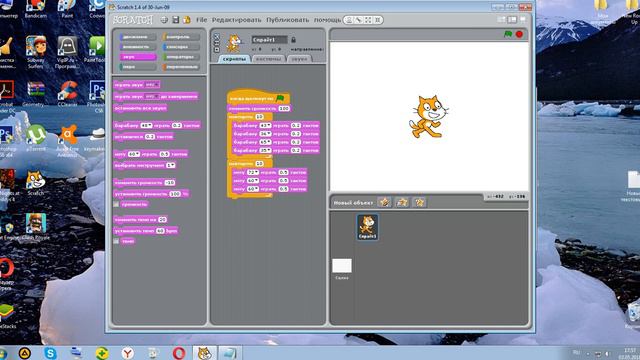Toggle the темп reporter checkbox
This screenshot has height=360, width=640.
coord(116,241)
